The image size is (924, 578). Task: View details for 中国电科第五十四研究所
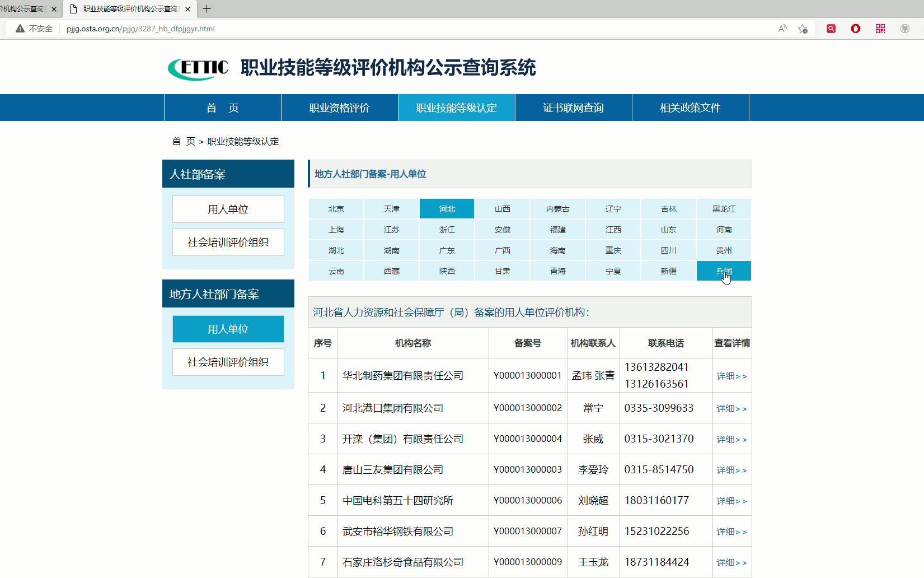(731, 501)
